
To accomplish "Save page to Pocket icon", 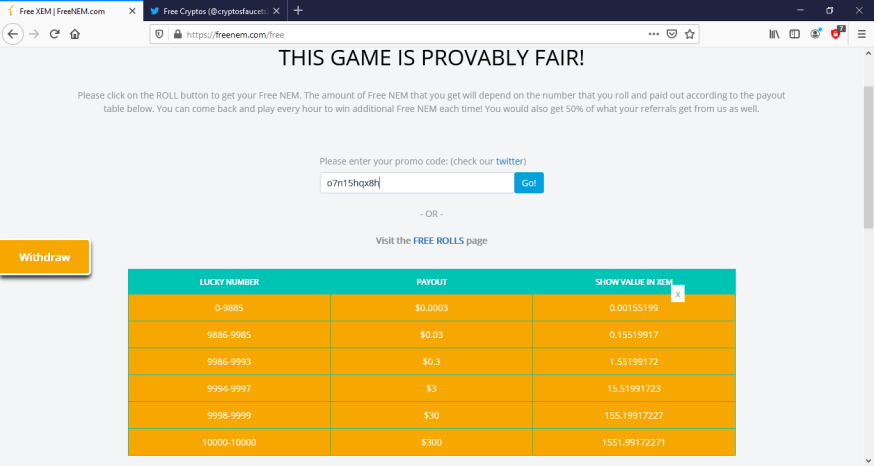I will coord(672,34).
